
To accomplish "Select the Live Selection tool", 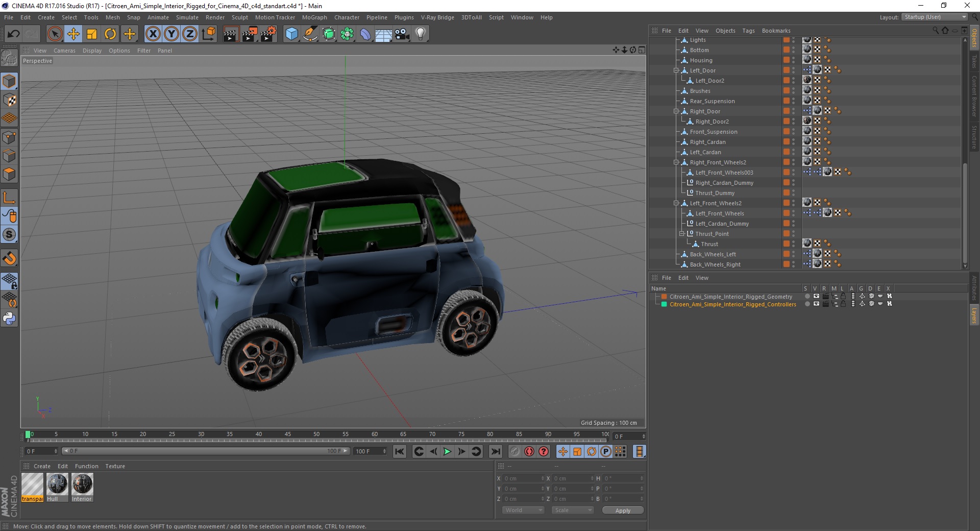I will tap(55, 34).
